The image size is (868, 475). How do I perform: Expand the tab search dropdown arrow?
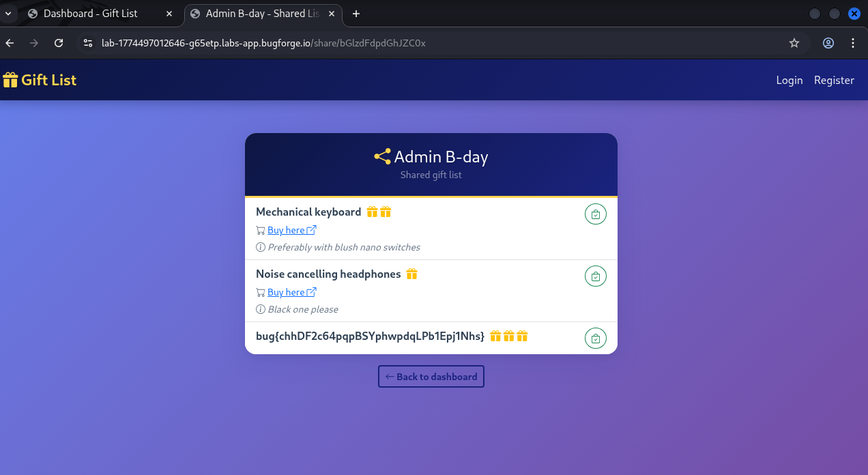pyautogui.click(x=8, y=14)
